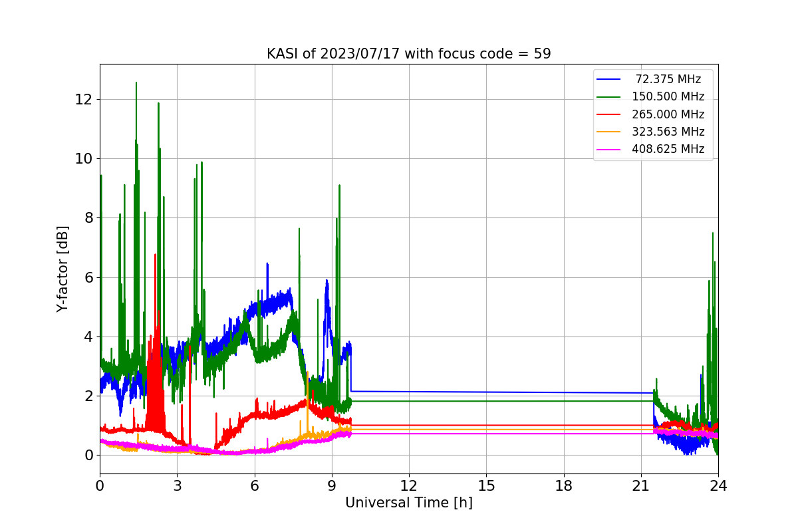Click the 'Universal Time [h]' axis label
Viewport: 798px width, 532px height.
tap(409, 503)
